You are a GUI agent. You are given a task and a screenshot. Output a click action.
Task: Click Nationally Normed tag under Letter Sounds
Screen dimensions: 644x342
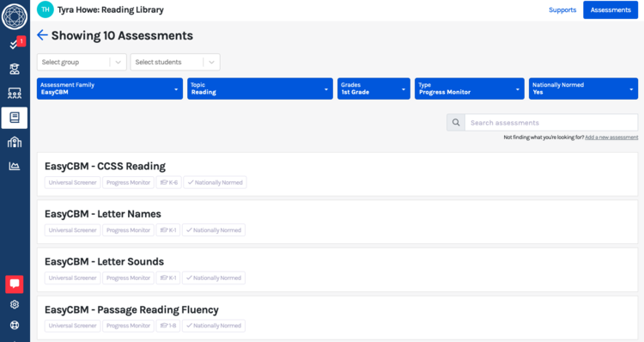click(214, 278)
